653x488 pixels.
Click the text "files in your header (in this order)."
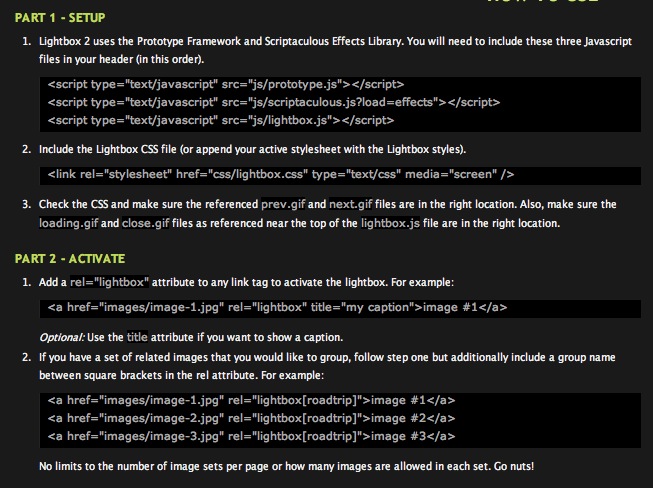tap(122, 60)
